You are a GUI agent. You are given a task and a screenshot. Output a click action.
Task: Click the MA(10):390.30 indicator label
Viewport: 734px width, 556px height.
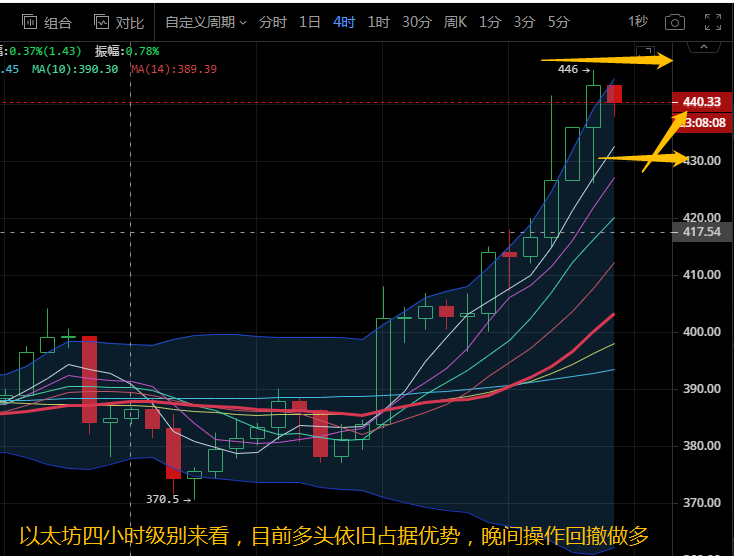click(x=75, y=69)
